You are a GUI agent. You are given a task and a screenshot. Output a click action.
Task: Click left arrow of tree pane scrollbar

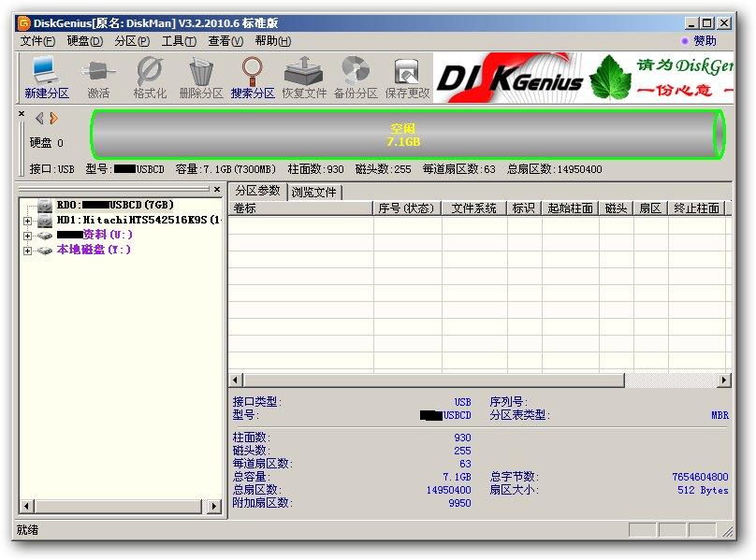(26, 507)
